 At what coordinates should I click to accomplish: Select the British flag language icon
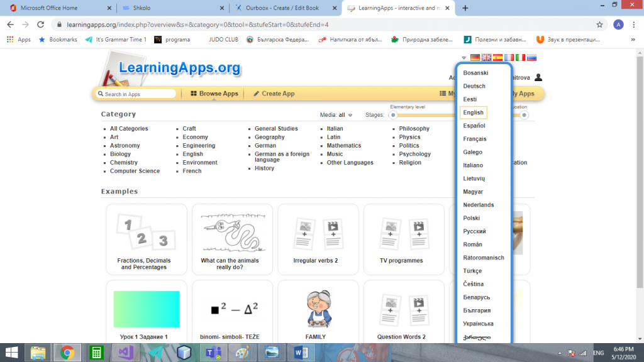pos(486,57)
